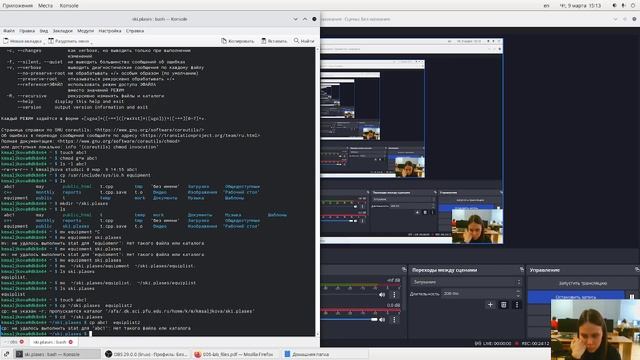The height and width of the screenshot is (360, 640).
Task: Open the Вид menu in Konsole
Action: click(x=44, y=31)
